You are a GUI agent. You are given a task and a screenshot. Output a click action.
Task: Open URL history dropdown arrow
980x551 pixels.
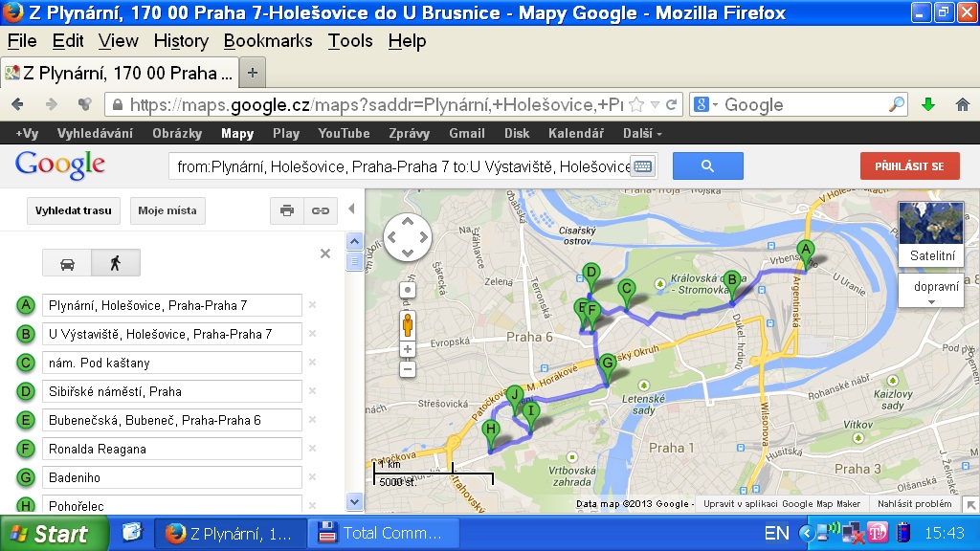[x=655, y=104]
